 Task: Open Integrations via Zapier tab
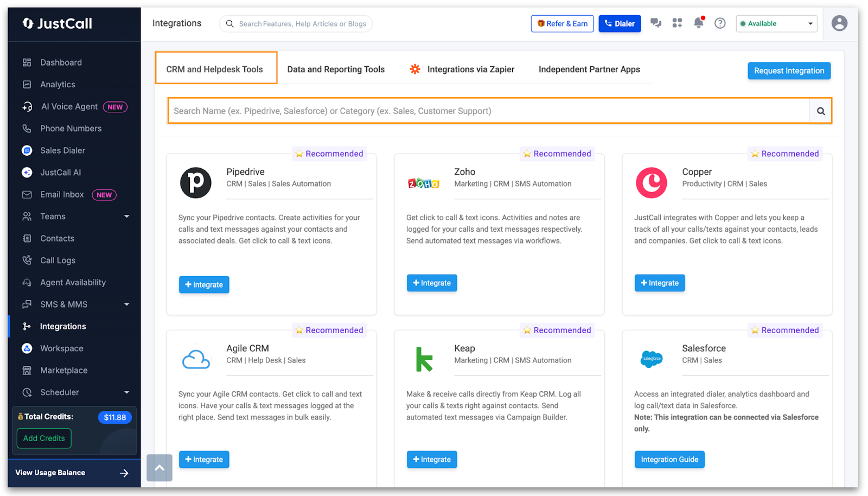click(462, 69)
